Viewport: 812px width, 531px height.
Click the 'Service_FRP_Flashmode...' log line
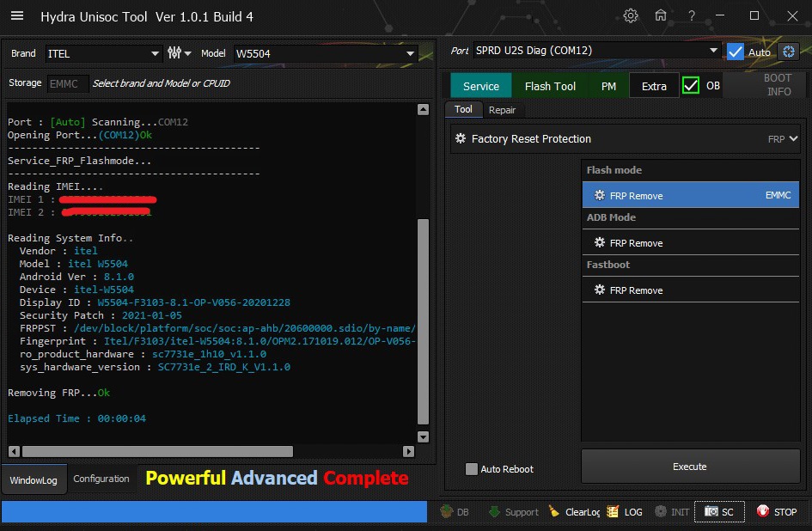pos(79,161)
